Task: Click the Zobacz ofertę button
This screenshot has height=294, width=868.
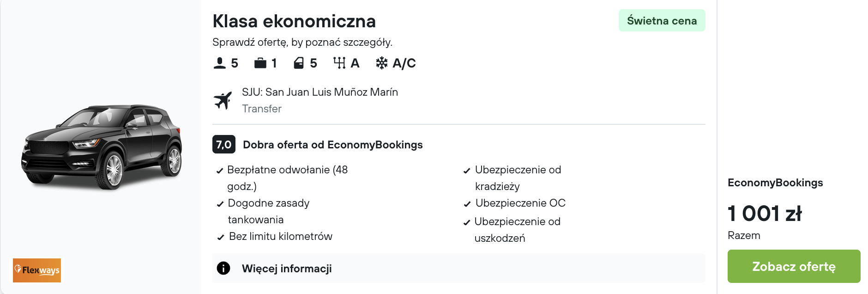Action: point(793,266)
